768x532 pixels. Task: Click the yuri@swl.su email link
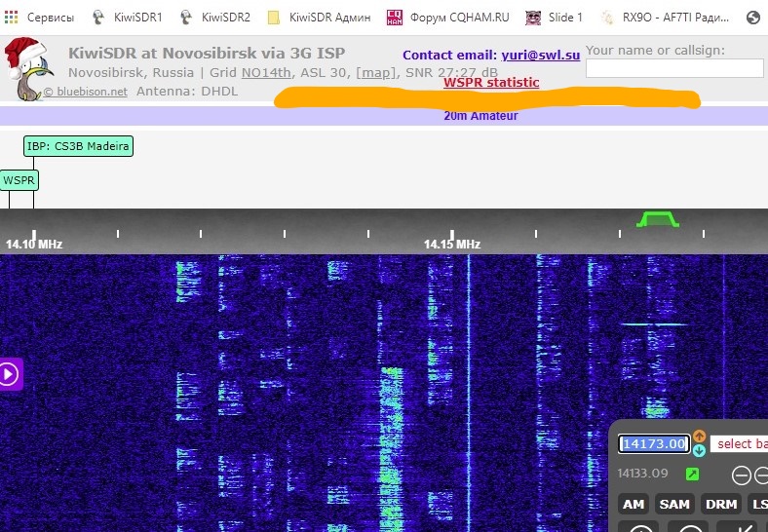tap(540, 56)
